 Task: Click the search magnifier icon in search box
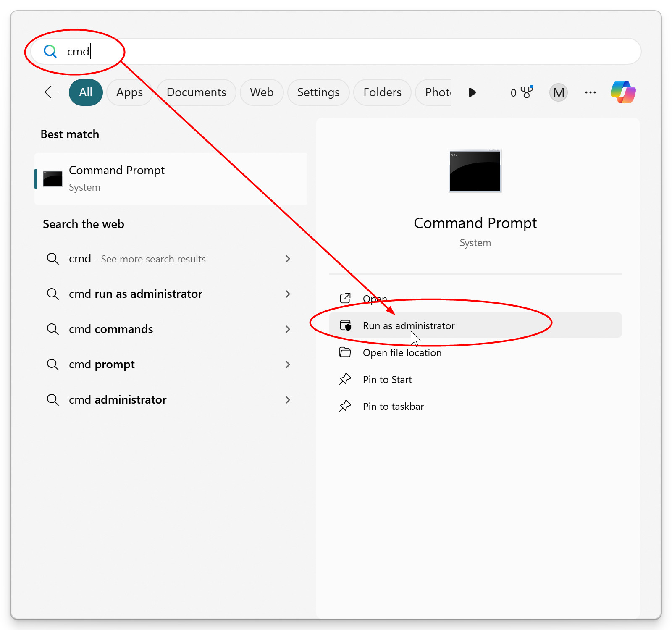(x=50, y=51)
